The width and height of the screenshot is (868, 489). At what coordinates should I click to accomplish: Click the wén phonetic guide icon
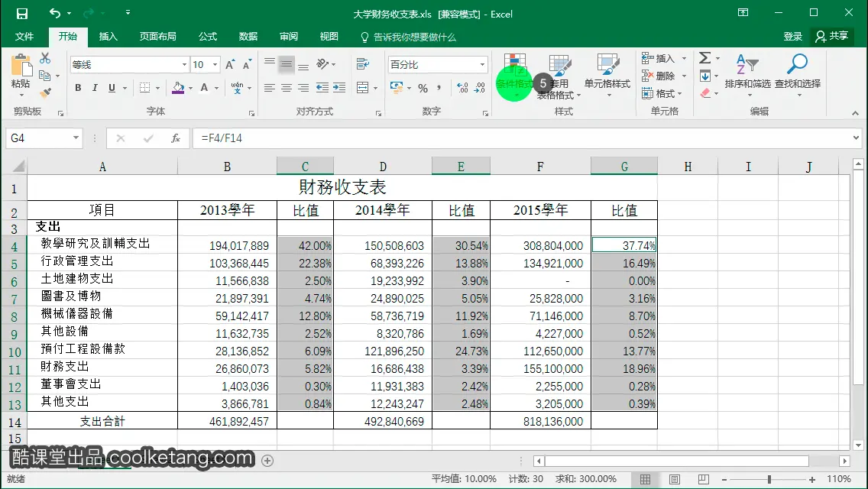pyautogui.click(x=238, y=88)
